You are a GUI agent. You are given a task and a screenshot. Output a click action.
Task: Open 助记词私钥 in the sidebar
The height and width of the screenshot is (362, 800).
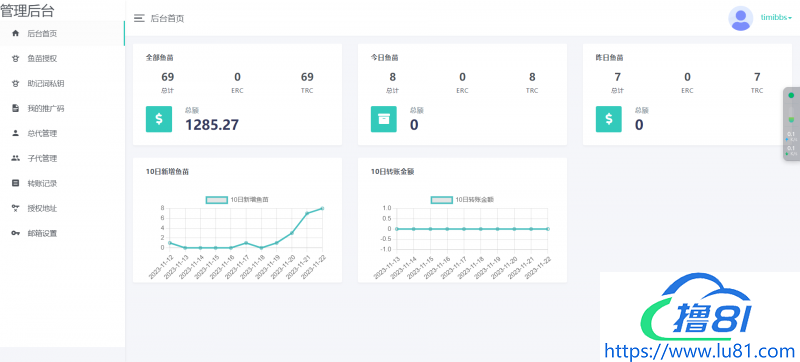tap(62, 84)
